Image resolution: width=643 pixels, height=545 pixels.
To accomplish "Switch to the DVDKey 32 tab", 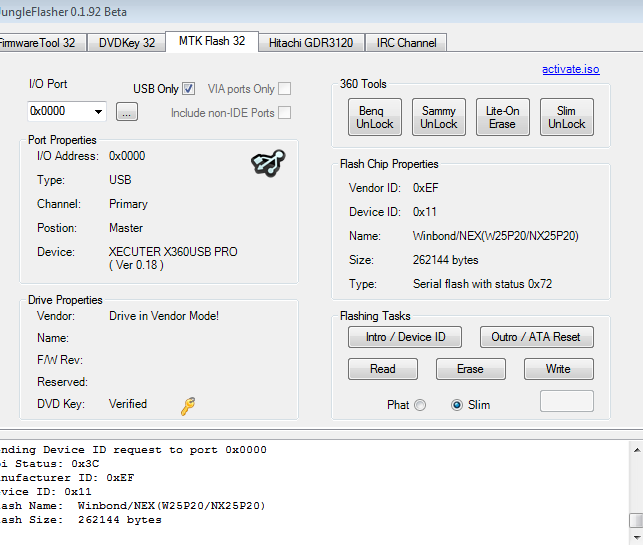I will pos(127,43).
